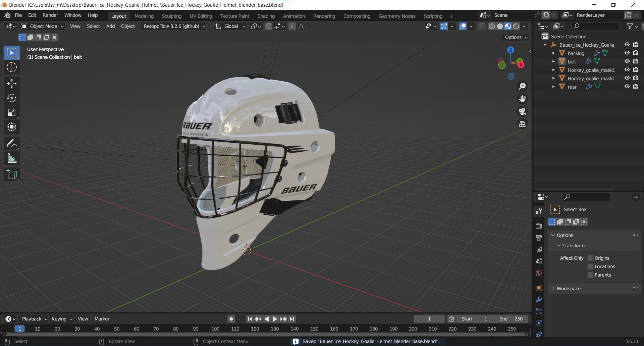The height and width of the screenshot is (346, 644).
Task: Switch to solid viewport shading
Action: point(500,27)
